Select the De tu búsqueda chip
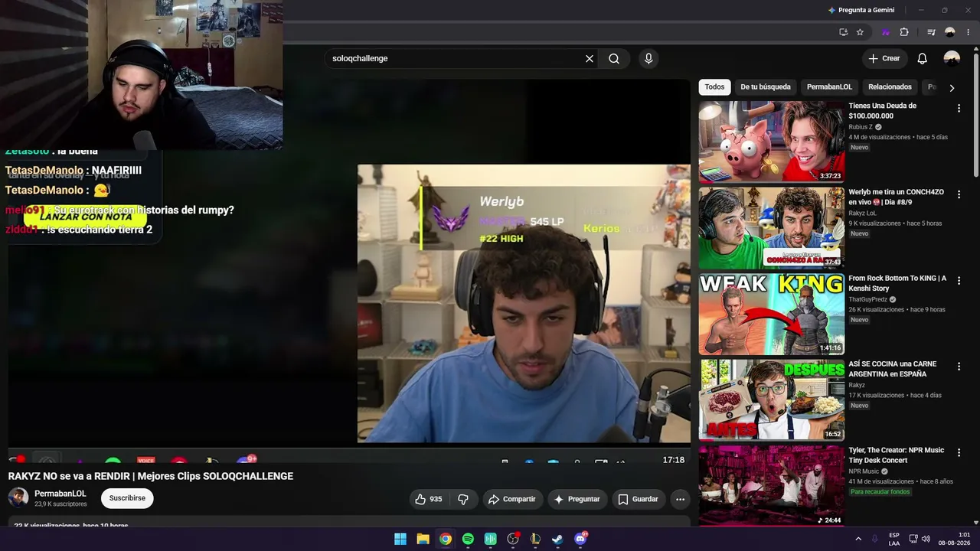This screenshot has width=980, height=551. [766, 87]
